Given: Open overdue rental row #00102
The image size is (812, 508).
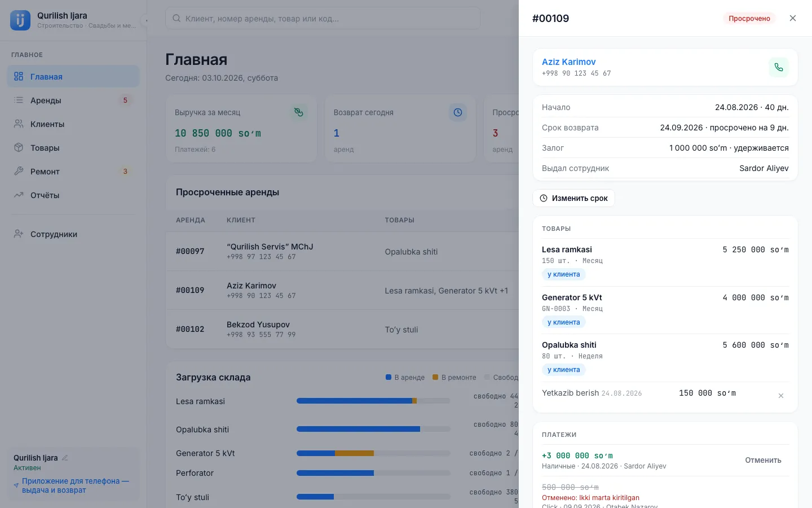Looking at the screenshot, I should [x=342, y=329].
